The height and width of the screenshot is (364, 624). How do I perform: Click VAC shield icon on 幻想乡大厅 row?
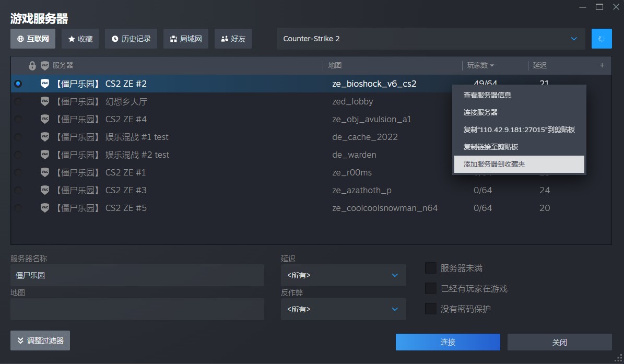click(45, 101)
